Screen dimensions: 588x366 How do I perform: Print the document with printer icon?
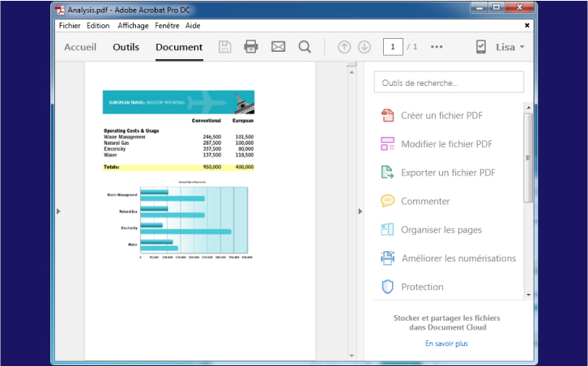coord(251,47)
